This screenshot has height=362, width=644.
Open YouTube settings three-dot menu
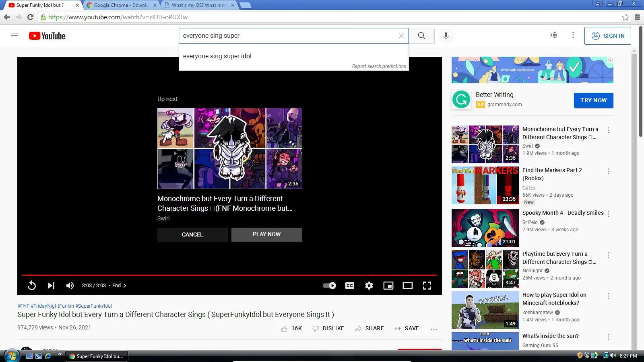click(573, 35)
